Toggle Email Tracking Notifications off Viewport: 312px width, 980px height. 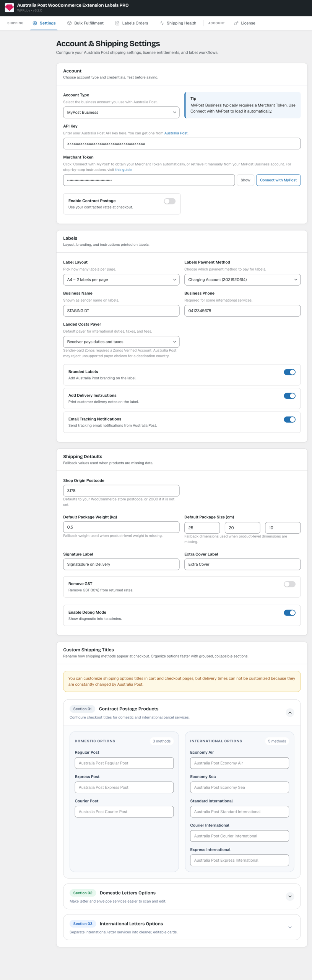[x=289, y=420]
